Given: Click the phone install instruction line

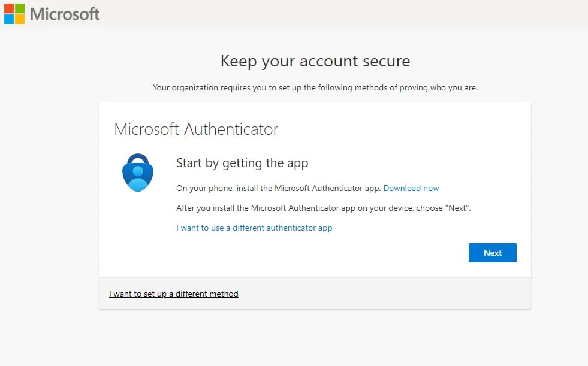Looking at the screenshot, I should click(x=276, y=188).
